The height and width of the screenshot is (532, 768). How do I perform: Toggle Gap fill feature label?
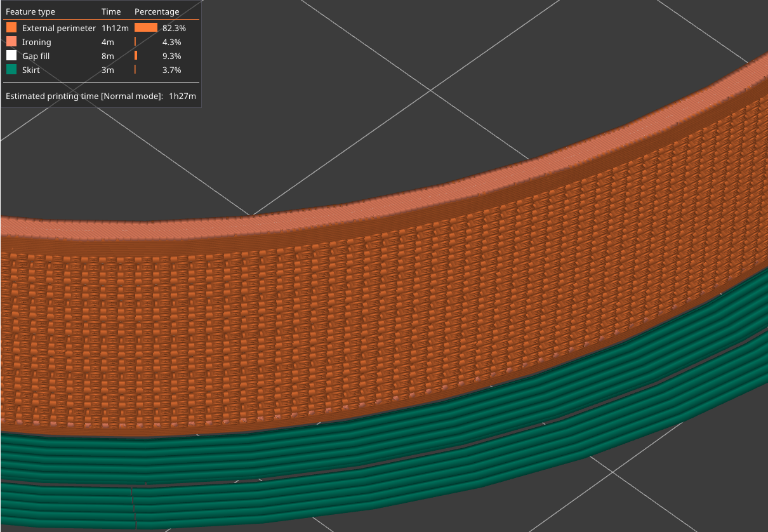(x=36, y=56)
